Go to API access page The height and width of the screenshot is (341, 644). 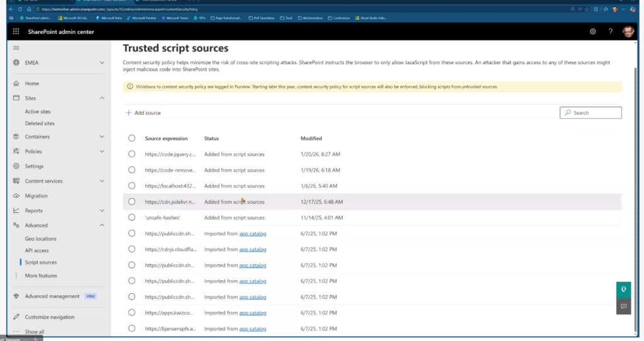(x=37, y=251)
